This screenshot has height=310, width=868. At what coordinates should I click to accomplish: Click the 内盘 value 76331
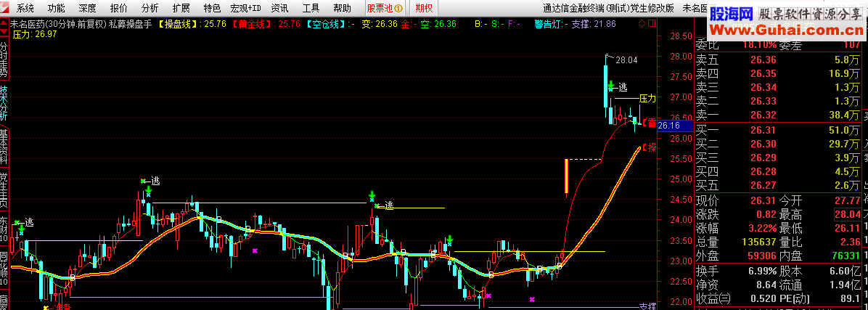point(845,256)
